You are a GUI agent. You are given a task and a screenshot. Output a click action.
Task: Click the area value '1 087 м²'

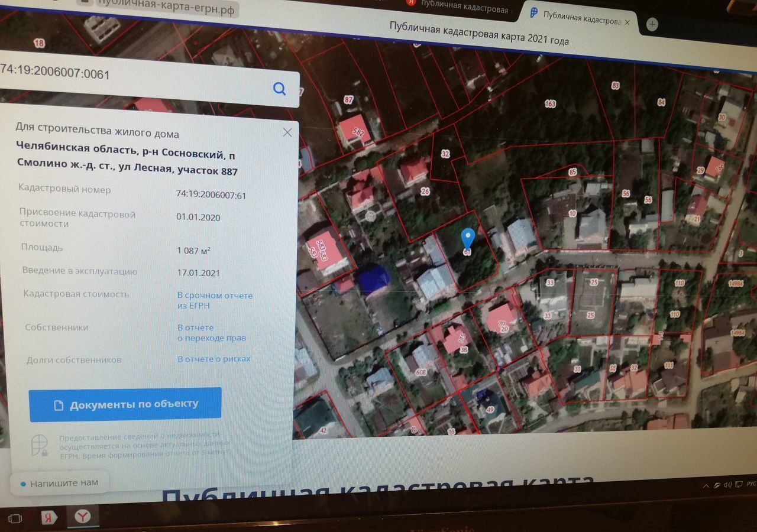coord(193,250)
